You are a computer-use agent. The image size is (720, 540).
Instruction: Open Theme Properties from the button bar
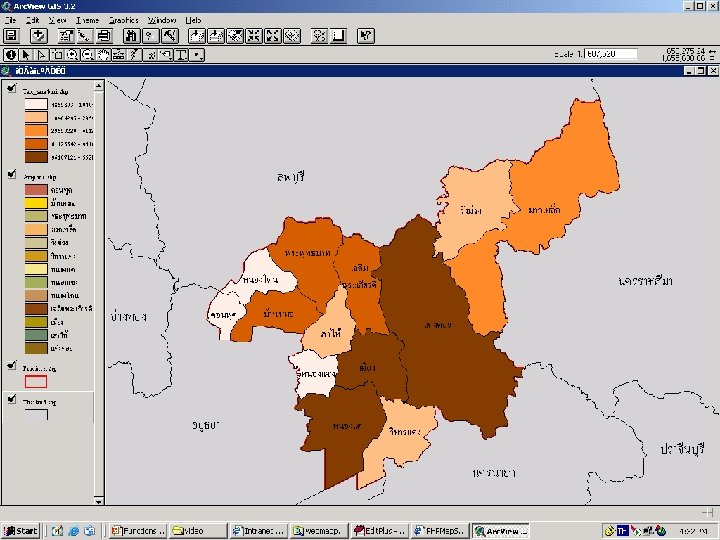[66, 36]
